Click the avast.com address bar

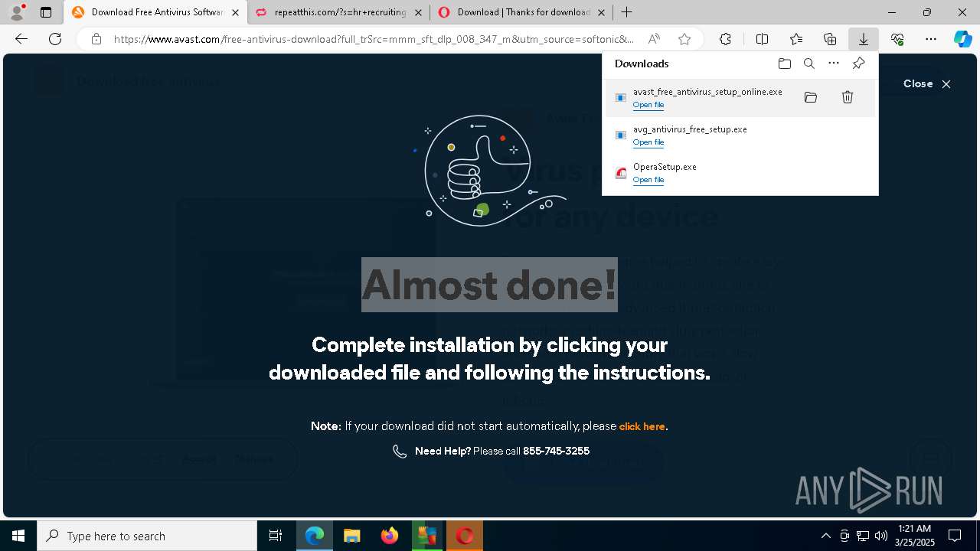374,39
